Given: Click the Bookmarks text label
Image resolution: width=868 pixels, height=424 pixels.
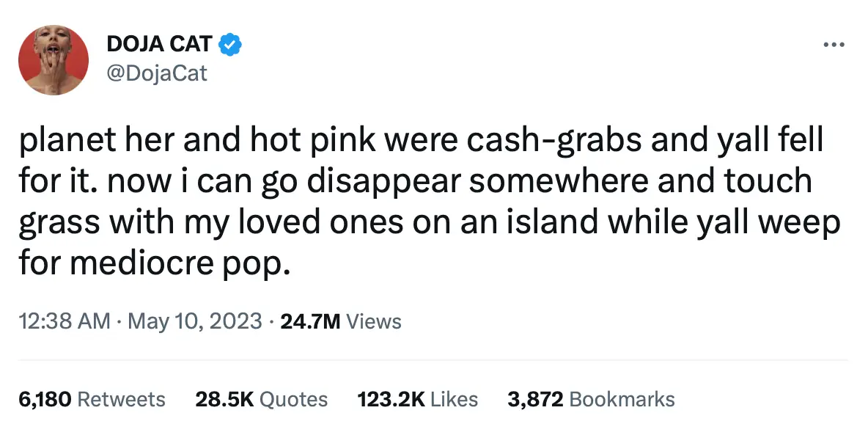Looking at the screenshot, I should (x=625, y=399).
